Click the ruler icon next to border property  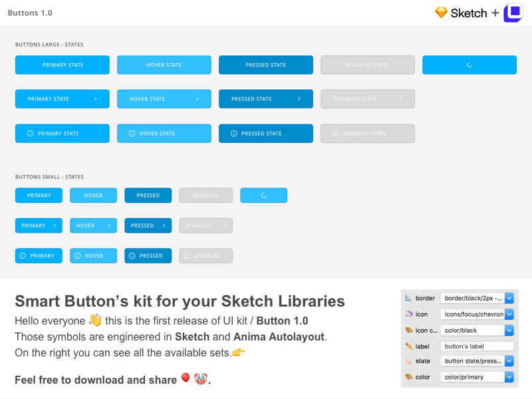(408, 298)
